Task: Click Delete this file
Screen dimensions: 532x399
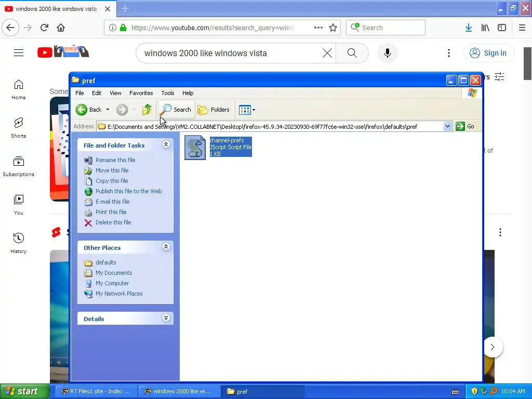Action: (x=113, y=222)
